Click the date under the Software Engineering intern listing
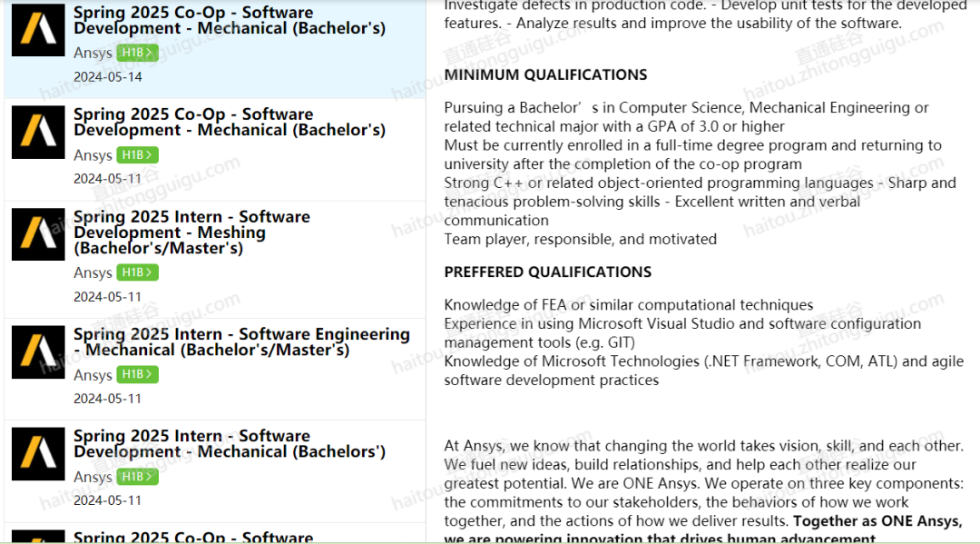This screenshot has width=980, height=544. coord(107,399)
